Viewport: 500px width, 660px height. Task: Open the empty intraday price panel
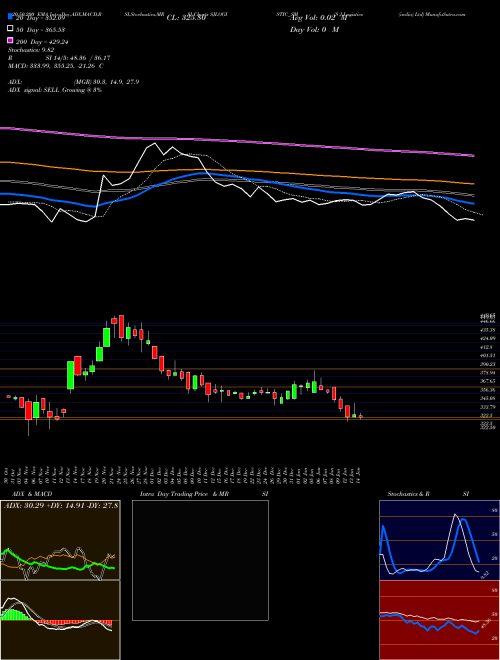pyautogui.click(x=200, y=560)
